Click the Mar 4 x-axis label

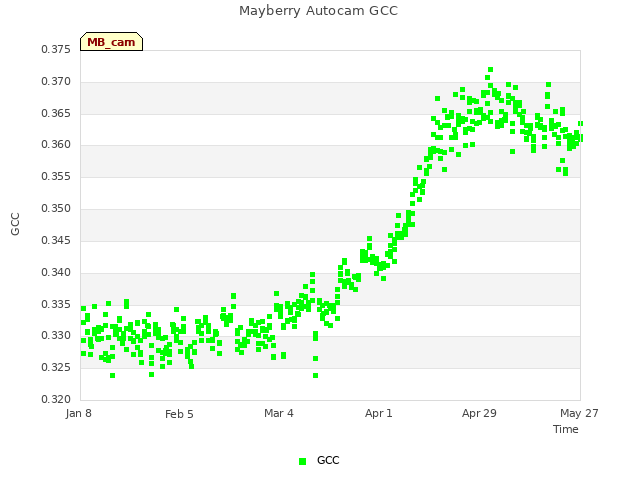[x=279, y=413]
